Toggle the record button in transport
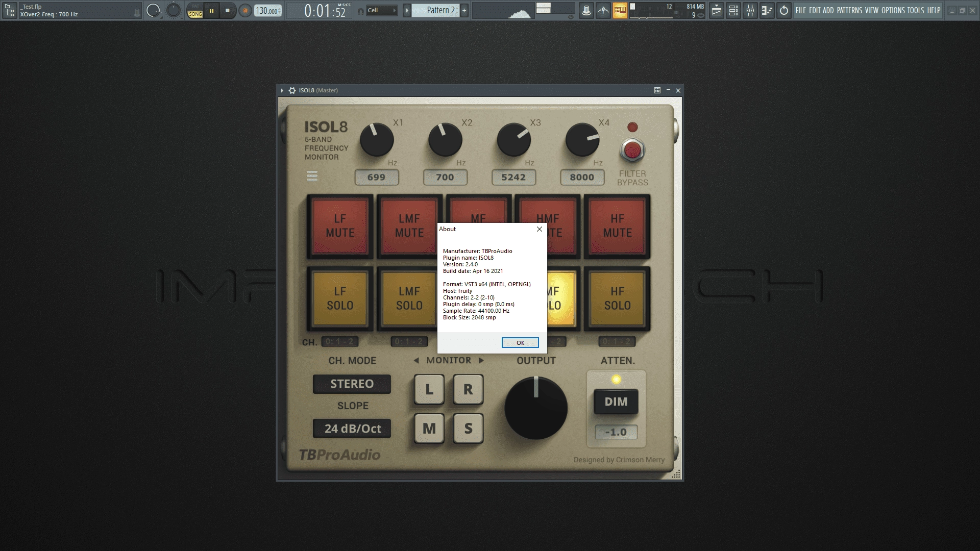The width and height of the screenshot is (980, 551). (245, 10)
